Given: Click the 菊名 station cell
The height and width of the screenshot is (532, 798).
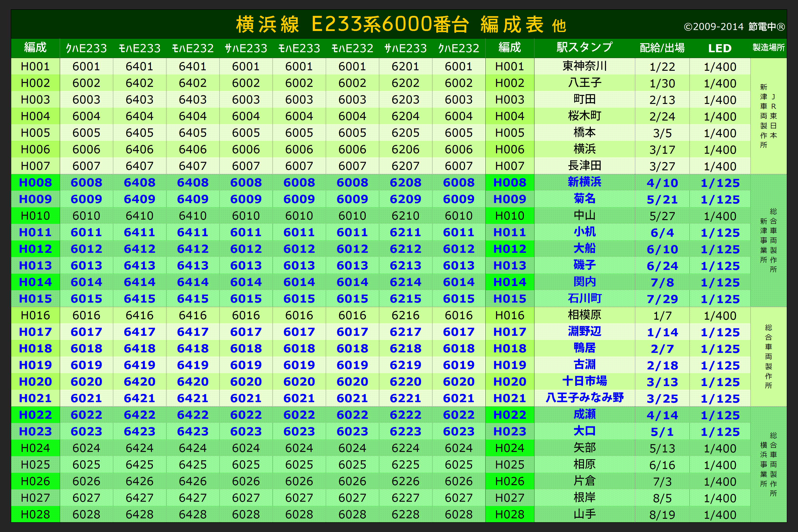Looking at the screenshot, I should click(584, 199).
